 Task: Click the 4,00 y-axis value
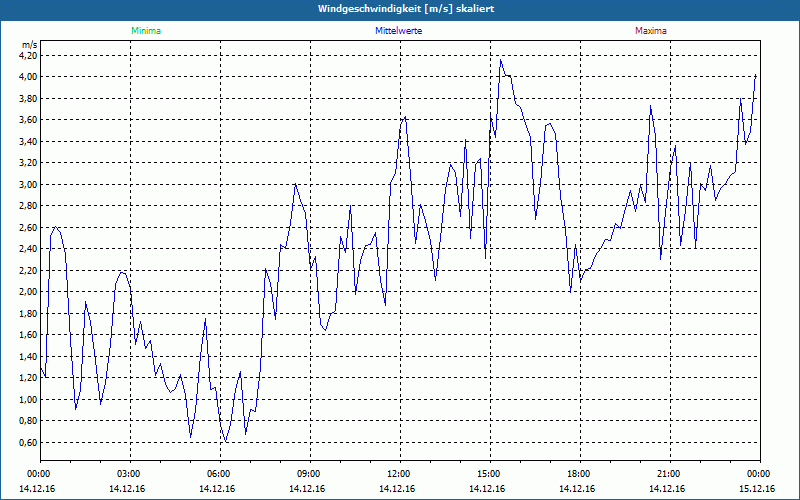tap(30, 77)
